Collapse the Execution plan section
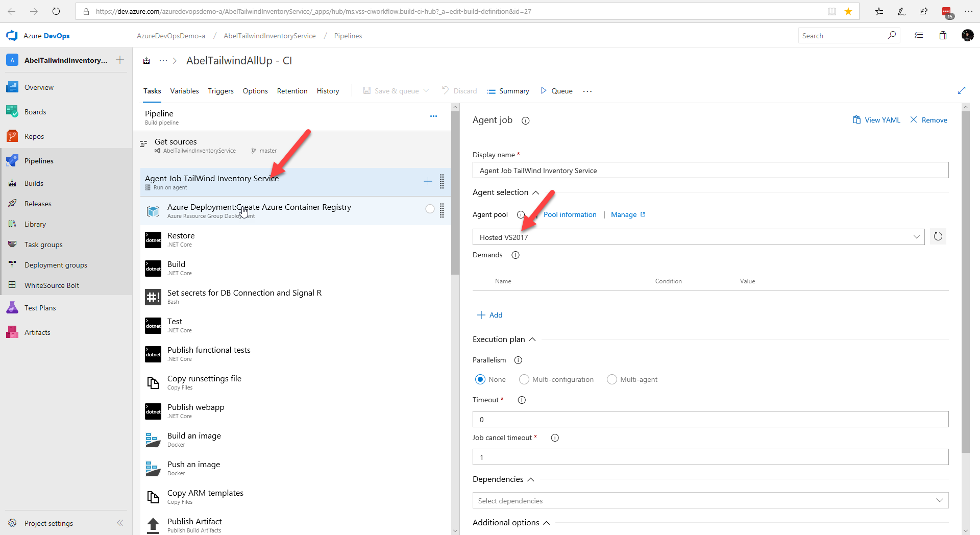Screen dimensions: 980x535 tap(532, 339)
